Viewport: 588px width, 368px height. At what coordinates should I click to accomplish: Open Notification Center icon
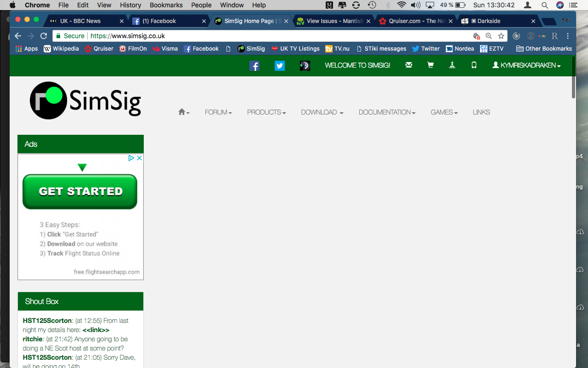tap(572, 5)
